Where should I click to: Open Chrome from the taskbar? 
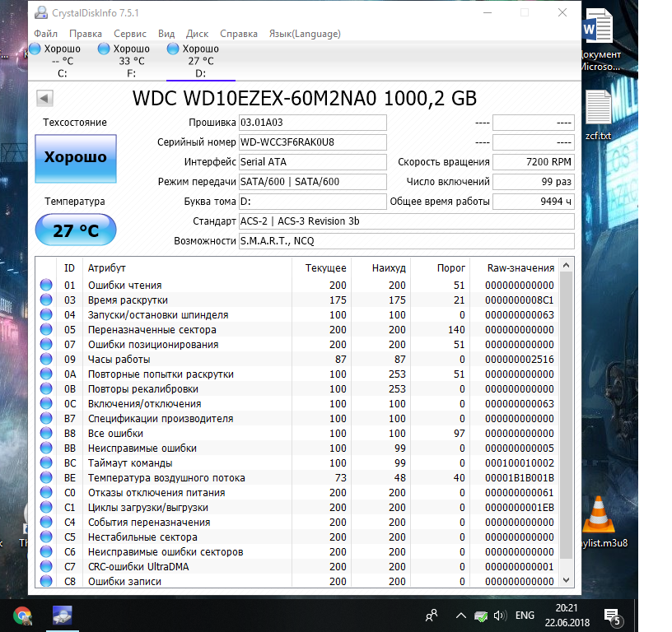pos(22,616)
